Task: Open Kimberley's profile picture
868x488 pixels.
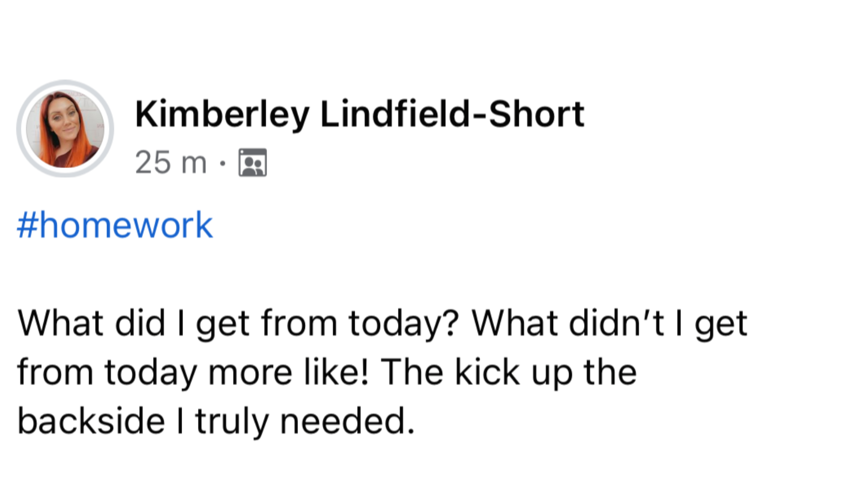Action: click(65, 129)
